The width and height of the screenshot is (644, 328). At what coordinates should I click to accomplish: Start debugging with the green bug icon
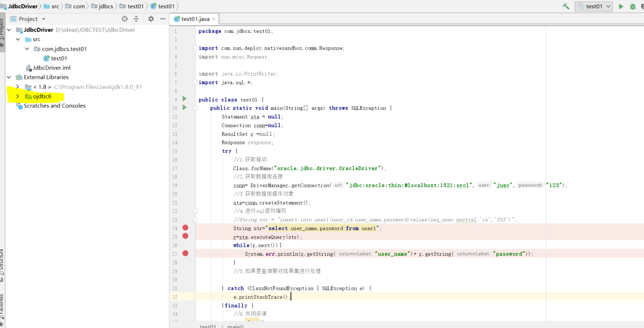click(x=633, y=7)
